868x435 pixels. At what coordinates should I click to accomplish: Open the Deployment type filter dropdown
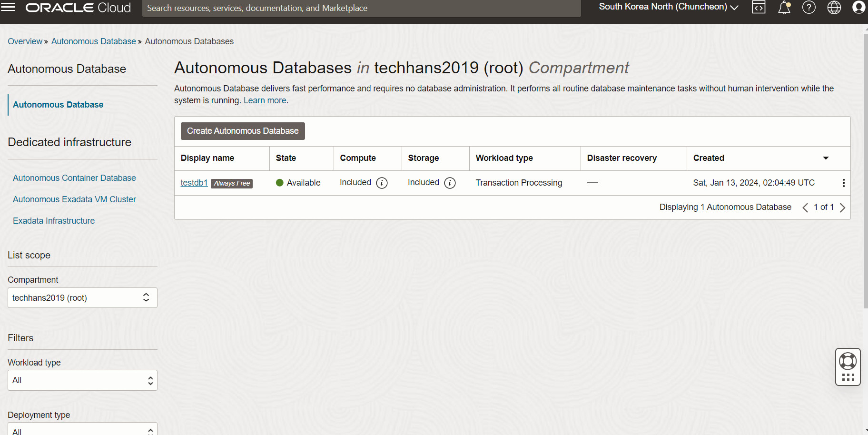(82, 429)
